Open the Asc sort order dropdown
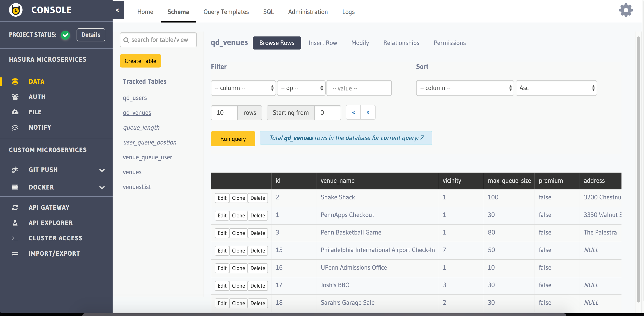 pos(556,88)
